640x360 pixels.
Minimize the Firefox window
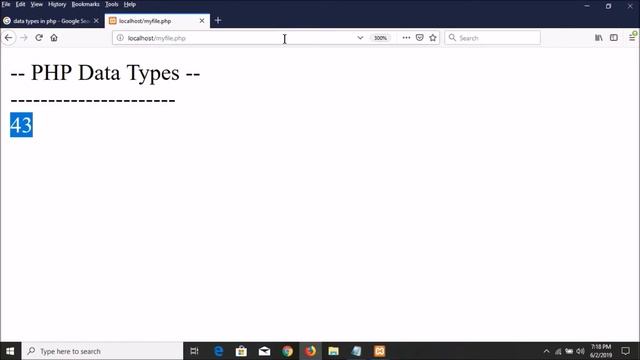pyautogui.click(x=587, y=6)
